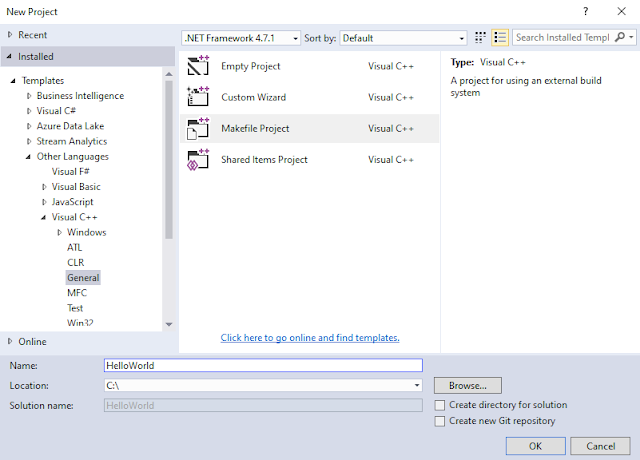The width and height of the screenshot is (640, 460).
Task: Select the Makefile Project template name
Action: point(255,129)
